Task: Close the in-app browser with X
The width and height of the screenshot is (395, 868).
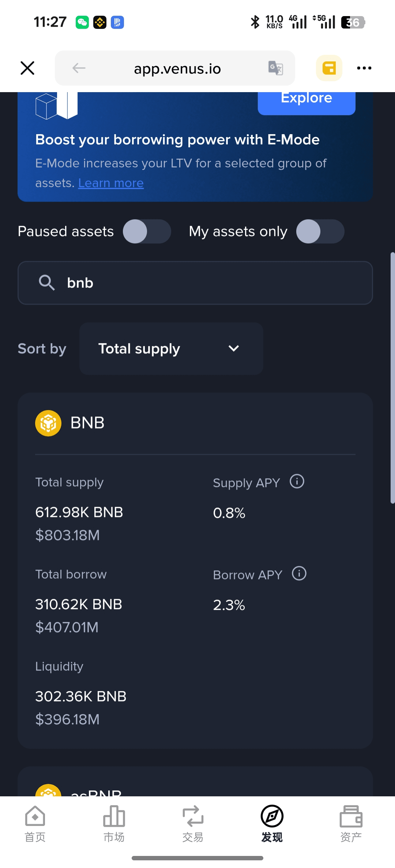Action: click(x=27, y=68)
